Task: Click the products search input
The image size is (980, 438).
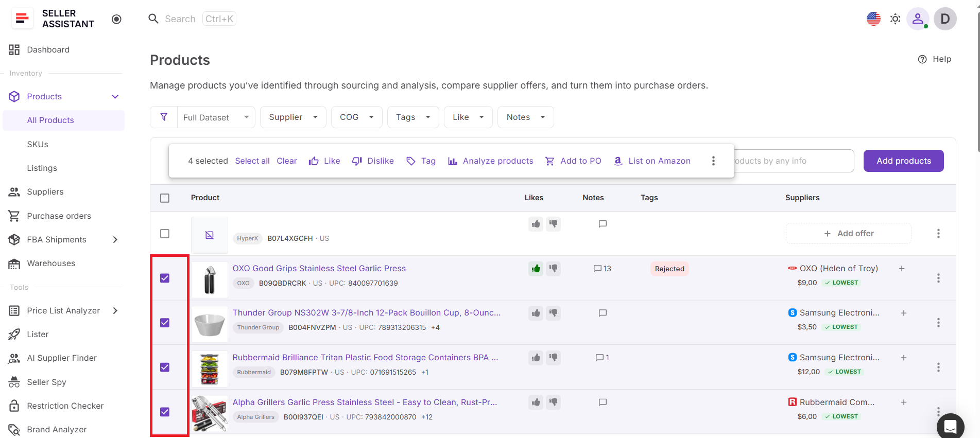Action: (x=794, y=161)
